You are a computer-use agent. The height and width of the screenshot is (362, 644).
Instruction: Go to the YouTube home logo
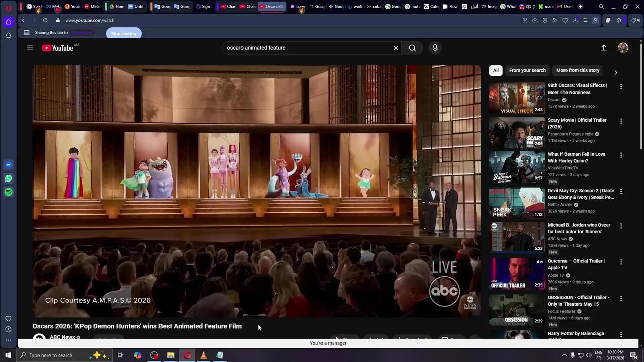coord(57,48)
